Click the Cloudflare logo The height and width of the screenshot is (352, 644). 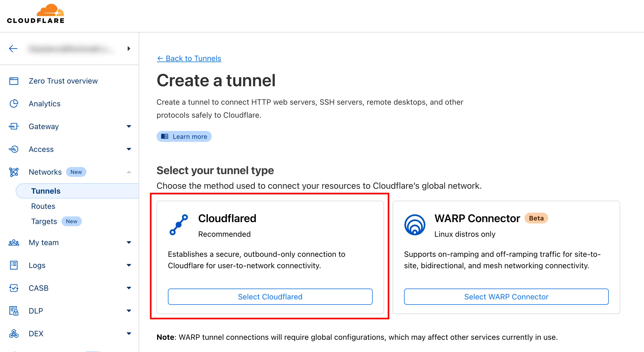point(35,14)
